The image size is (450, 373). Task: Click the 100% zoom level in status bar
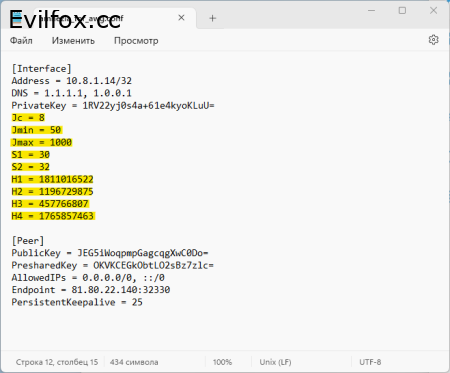[222, 362]
